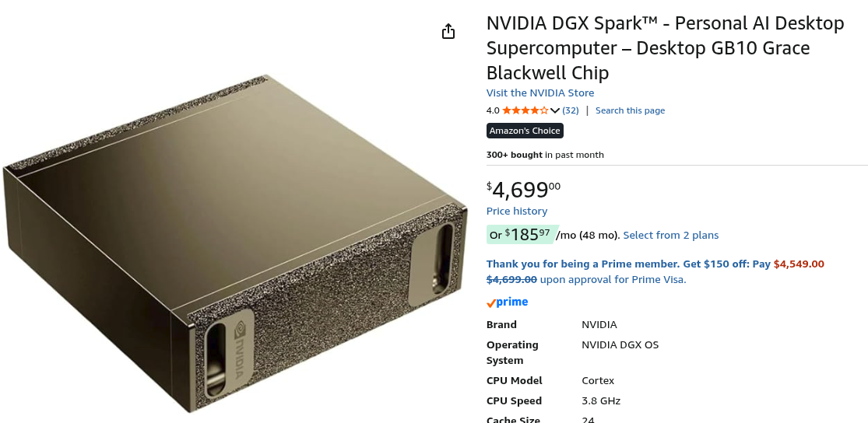Open the Price history link
868x423 pixels.
click(x=517, y=211)
